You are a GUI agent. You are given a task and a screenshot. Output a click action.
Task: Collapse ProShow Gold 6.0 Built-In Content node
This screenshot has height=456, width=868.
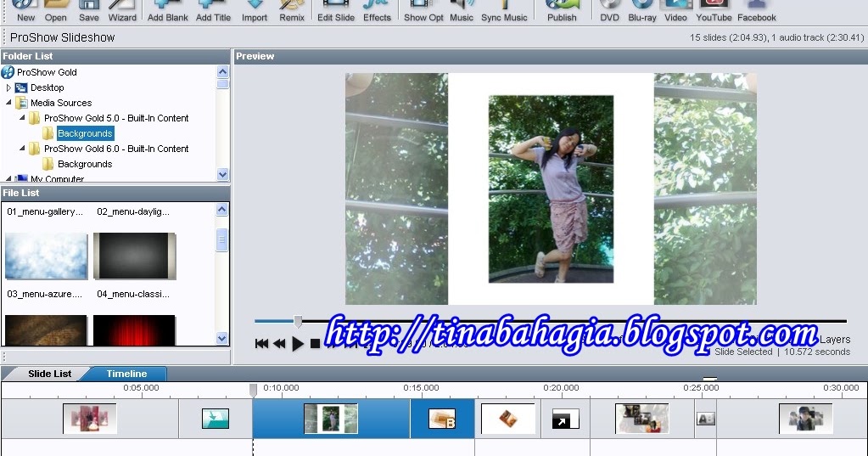pos(22,148)
